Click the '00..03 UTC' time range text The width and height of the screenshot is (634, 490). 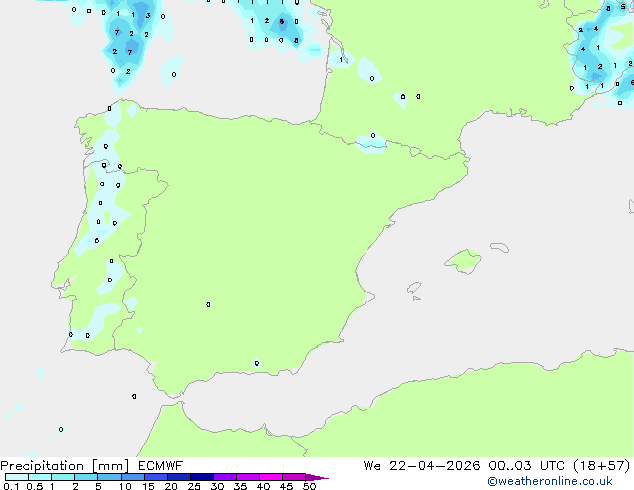(526, 466)
